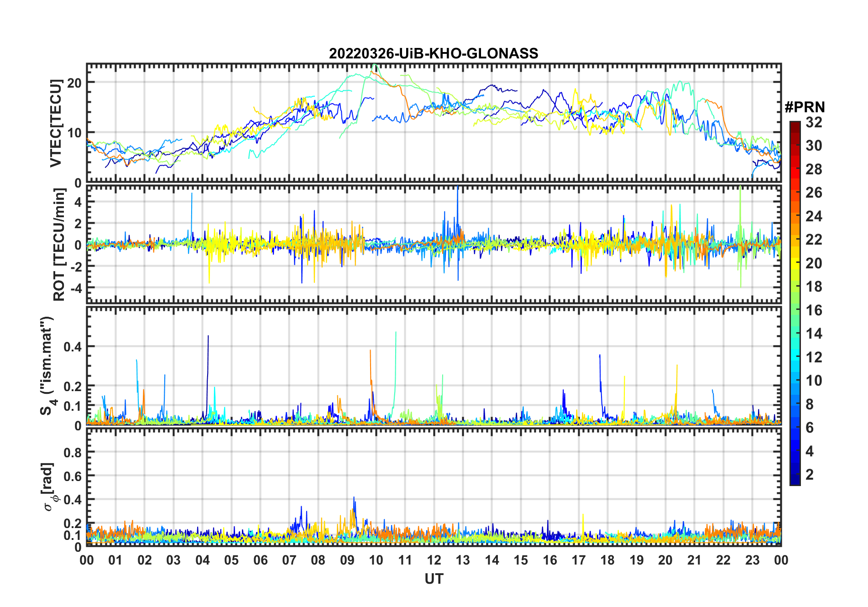Select the UT axis hour label 08
The image size is (868, 607).
pos(318,560)
